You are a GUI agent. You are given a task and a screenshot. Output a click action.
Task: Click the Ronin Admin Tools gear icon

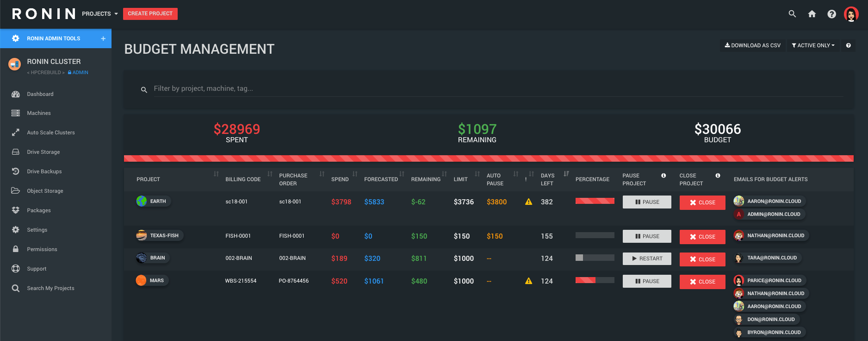tap(16, 38)
